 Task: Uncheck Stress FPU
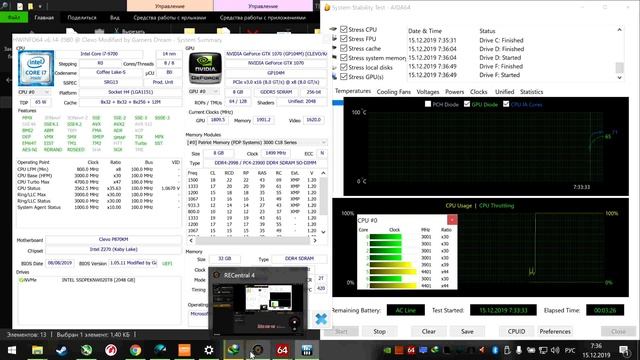(x=344, y=39)
